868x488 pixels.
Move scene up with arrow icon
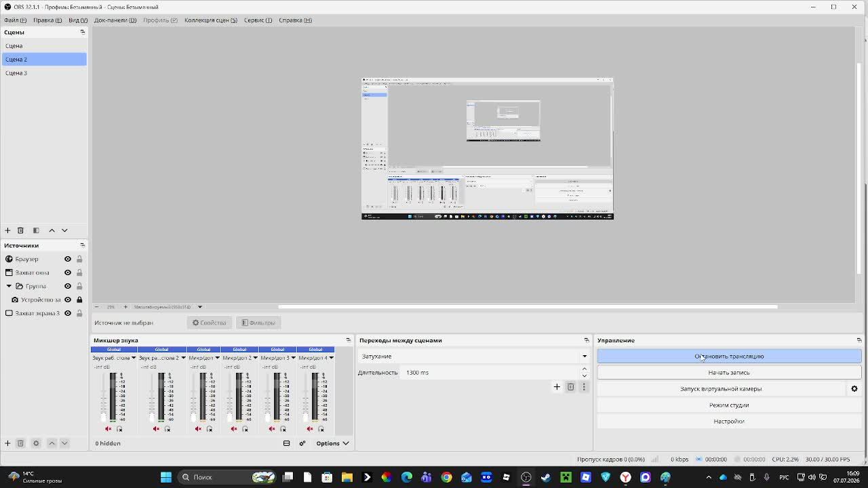pos(52,230)
